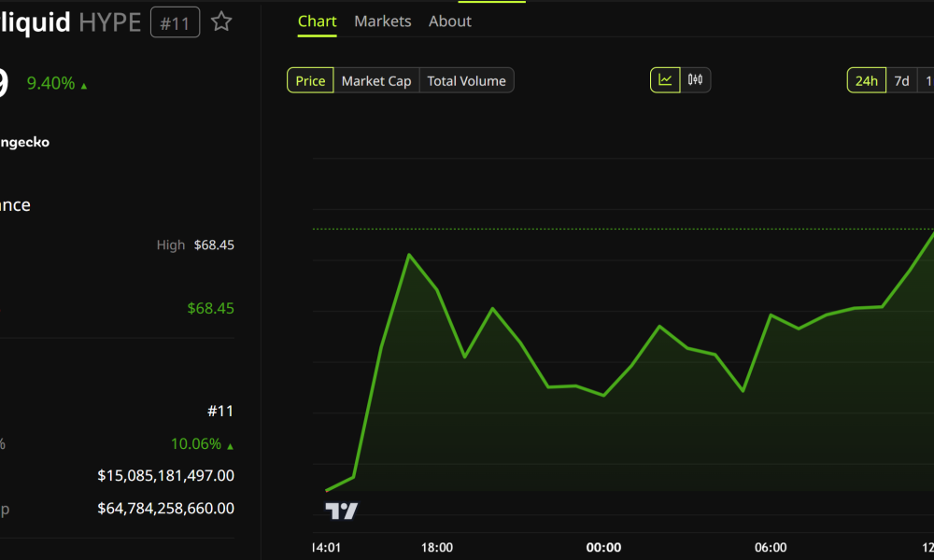Select the Market Cap chart toggle
The width and height of the screenshot is (934, 560).
coord(376,80)
